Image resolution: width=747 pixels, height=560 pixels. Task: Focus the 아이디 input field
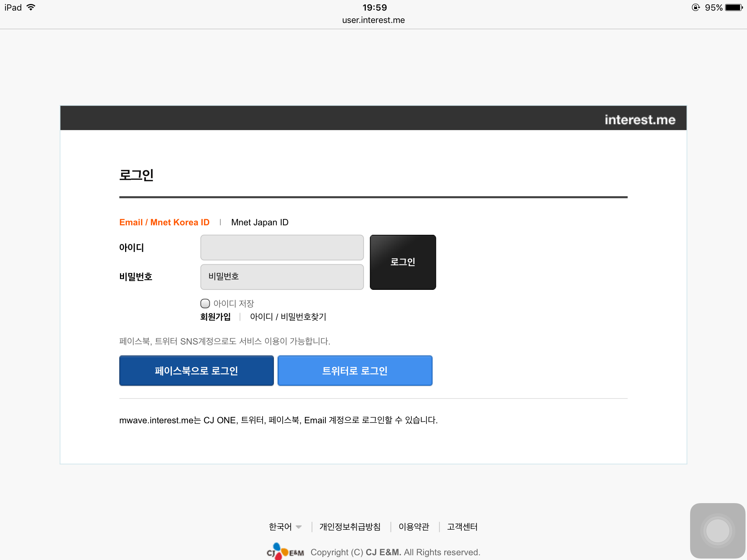click(282, 248)
